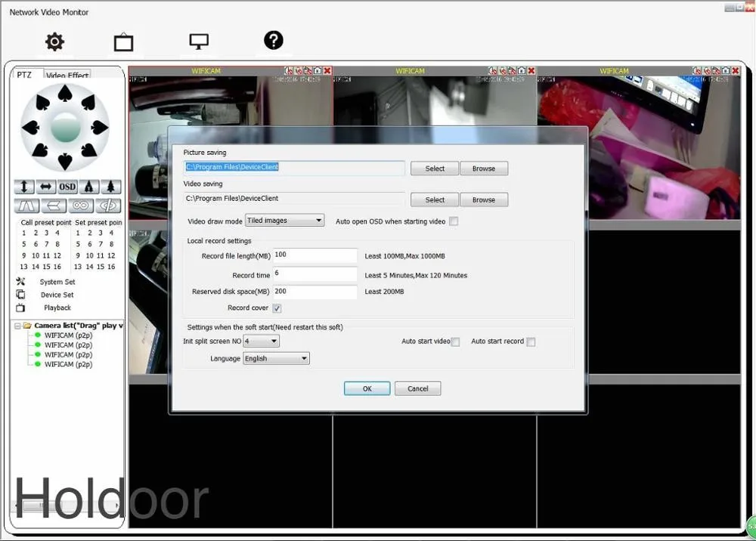
Task: Click the horizontal mirror arrow button
Action: click(54, 206)
